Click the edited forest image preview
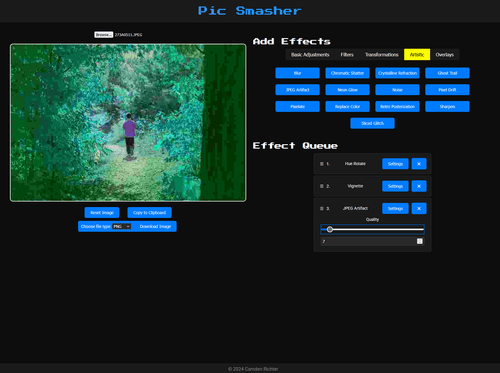 tap(128, 123)
